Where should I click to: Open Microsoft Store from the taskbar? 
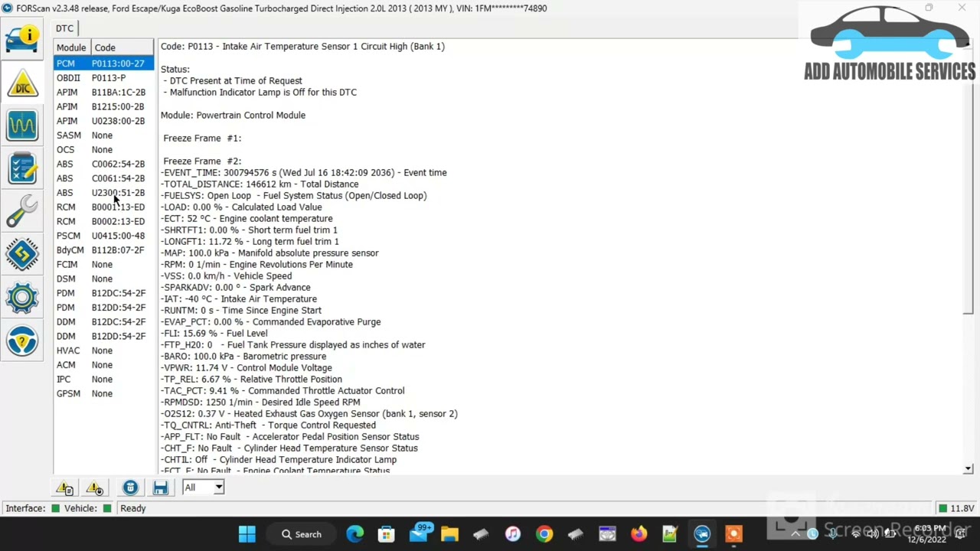pos(386,534)
